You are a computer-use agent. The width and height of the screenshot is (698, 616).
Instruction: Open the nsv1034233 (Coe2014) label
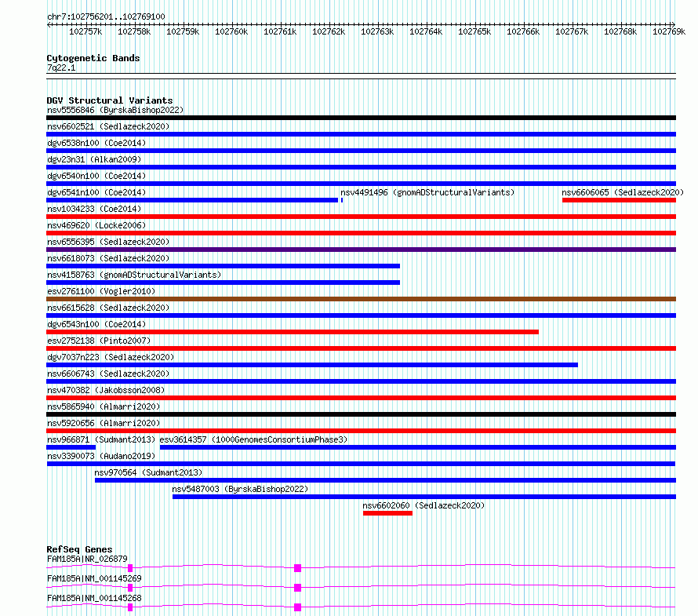(94, 209)
